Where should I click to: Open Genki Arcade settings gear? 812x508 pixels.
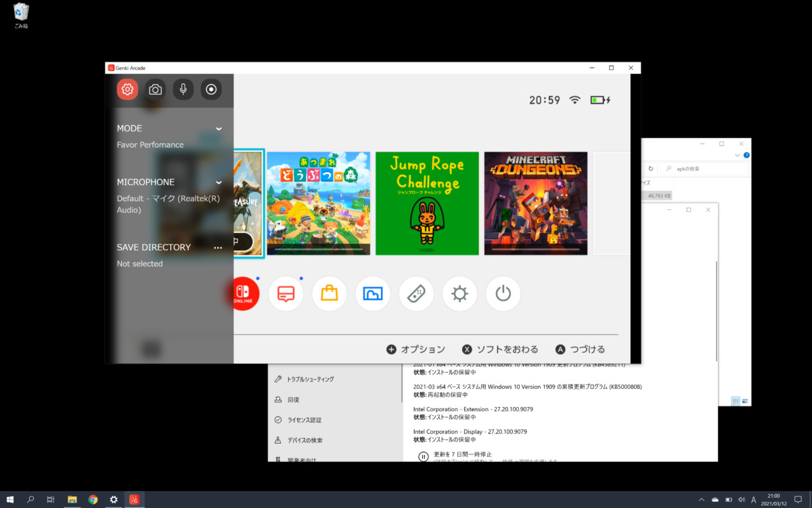click(x=127, y=89)
